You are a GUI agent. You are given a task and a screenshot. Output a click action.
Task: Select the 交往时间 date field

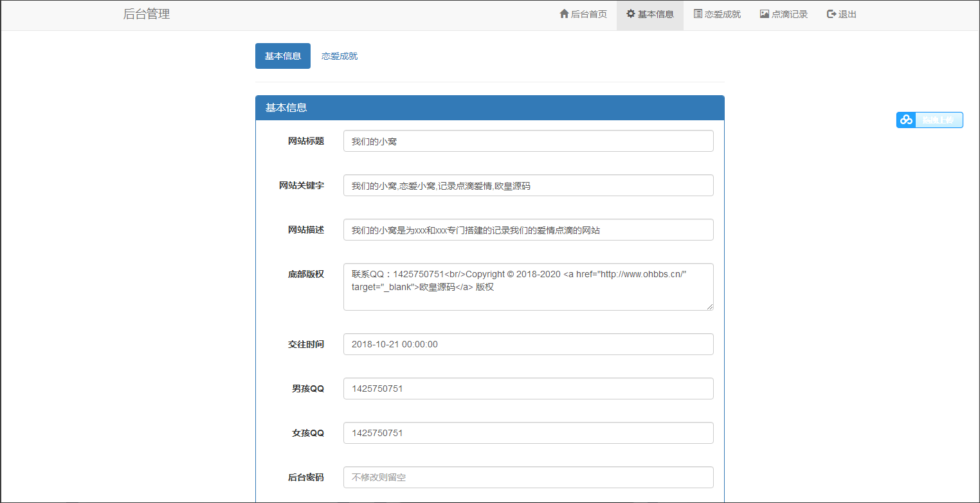528,344
